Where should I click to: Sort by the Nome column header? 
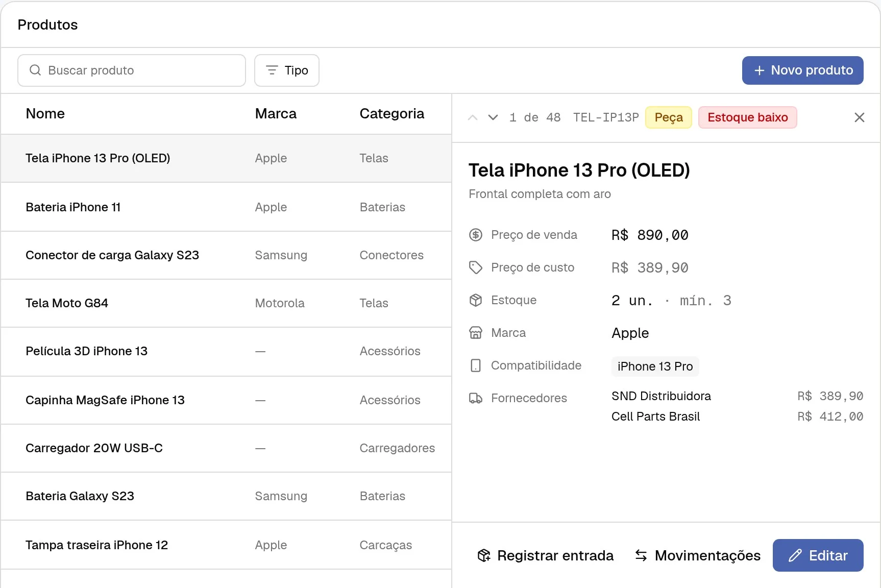click(45, 113)
